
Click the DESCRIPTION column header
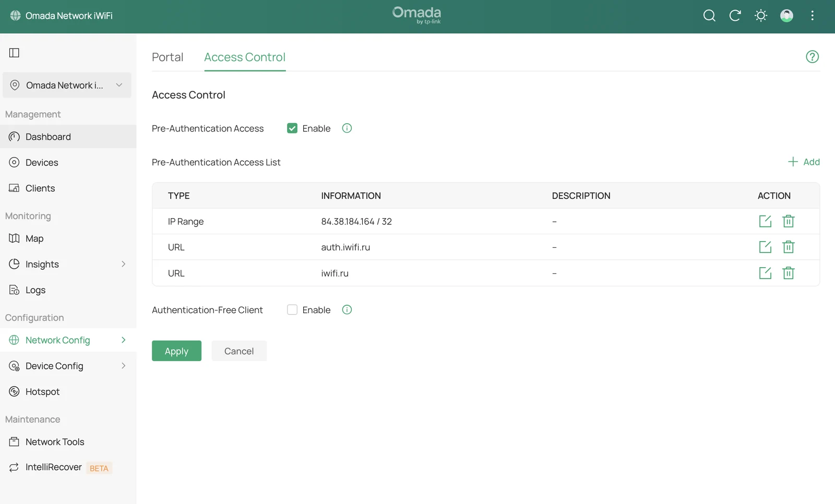(581, 196)
